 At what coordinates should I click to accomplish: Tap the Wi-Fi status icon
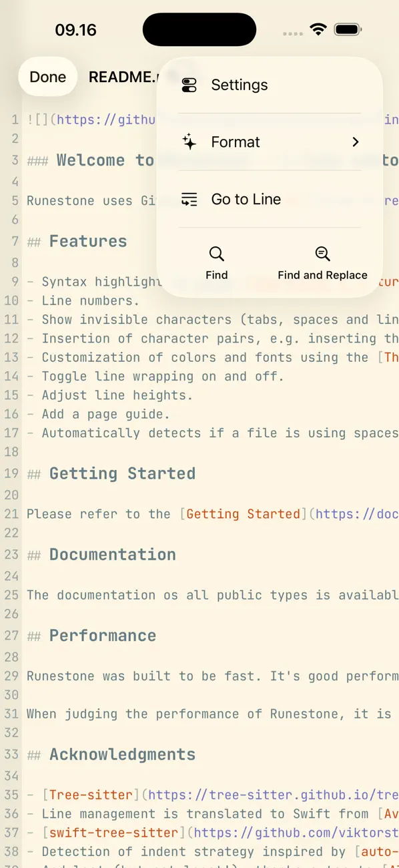pyautogui.click(x=318, y=29)
